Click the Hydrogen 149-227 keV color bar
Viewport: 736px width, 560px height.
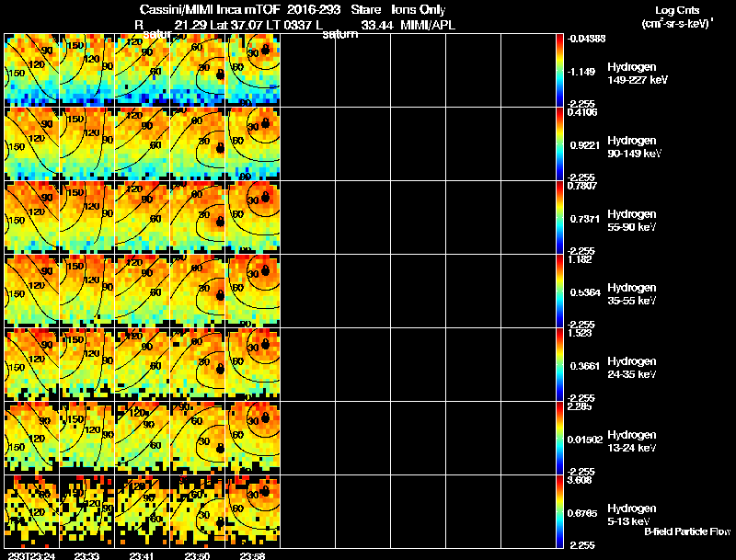click(559, 70)
